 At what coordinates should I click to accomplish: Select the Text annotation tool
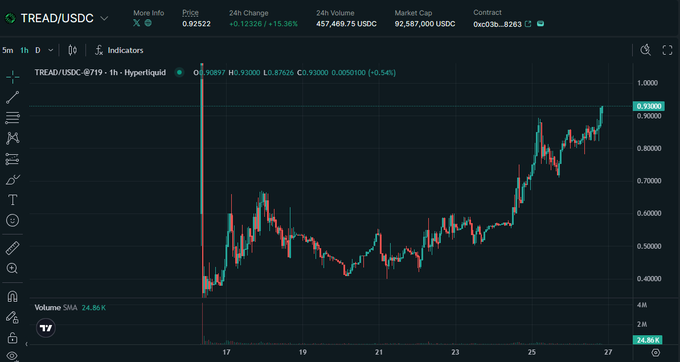pyautogui.click(x=13, y=200)
